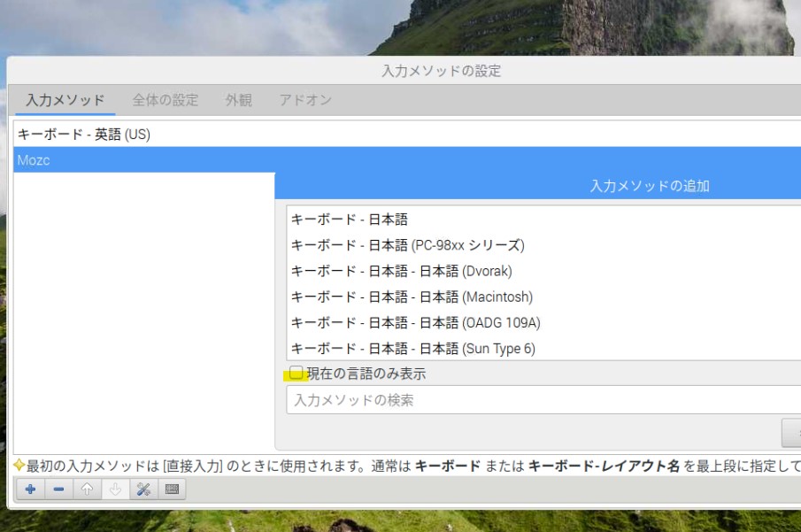Switch to the 入力メソッド tab

(x=65, y=100)
